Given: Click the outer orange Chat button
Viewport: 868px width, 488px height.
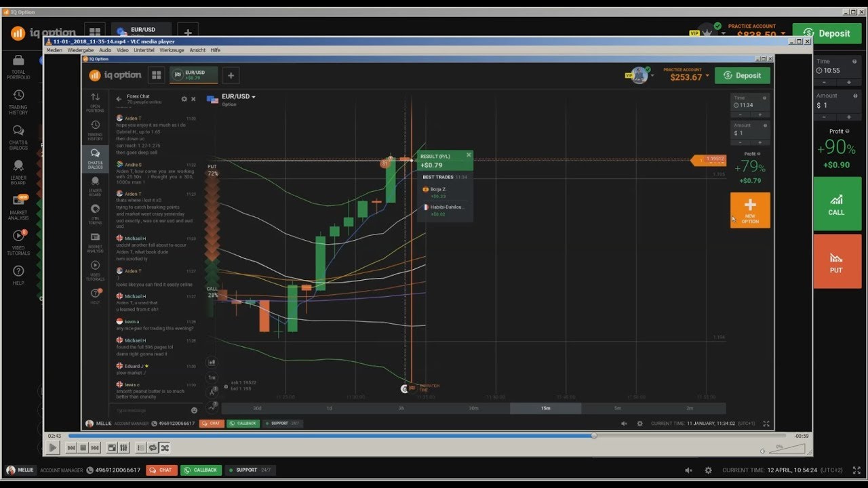Looking at the screenshot, I should 161,470.
